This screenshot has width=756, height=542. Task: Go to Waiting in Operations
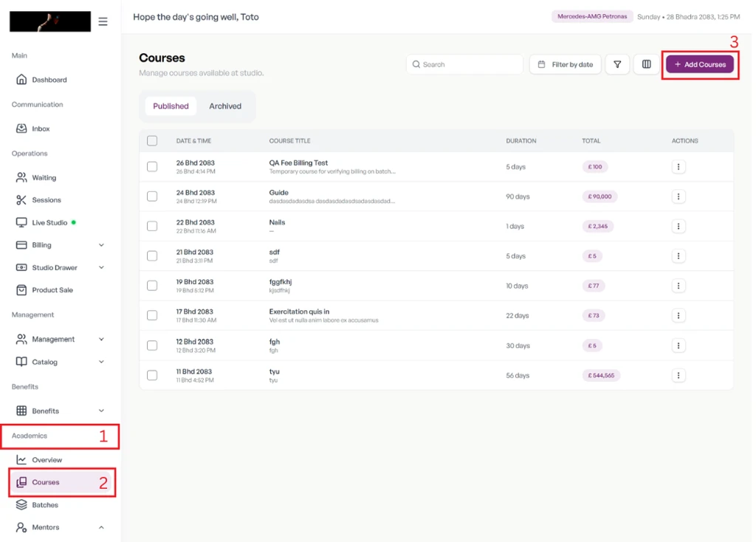pos(36,177)
